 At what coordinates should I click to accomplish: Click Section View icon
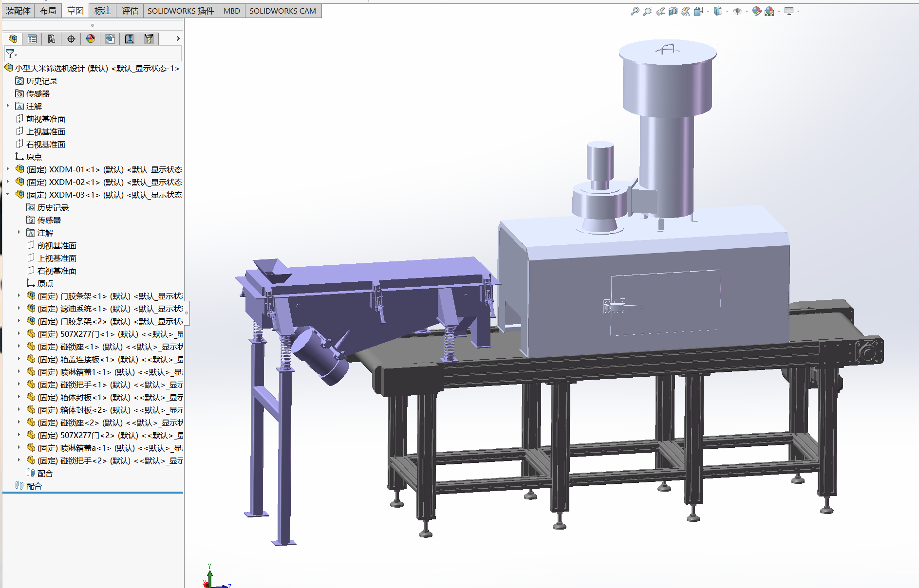(673, 11)
